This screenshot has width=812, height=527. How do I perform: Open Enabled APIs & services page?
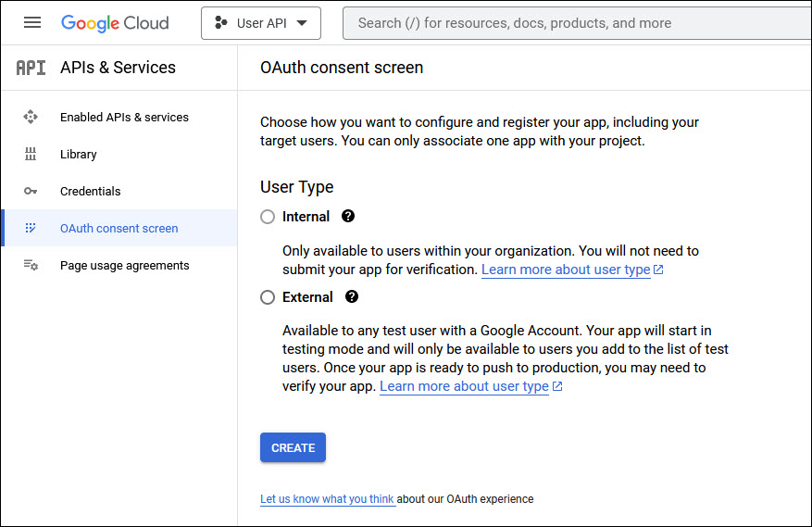coord(124,118)
